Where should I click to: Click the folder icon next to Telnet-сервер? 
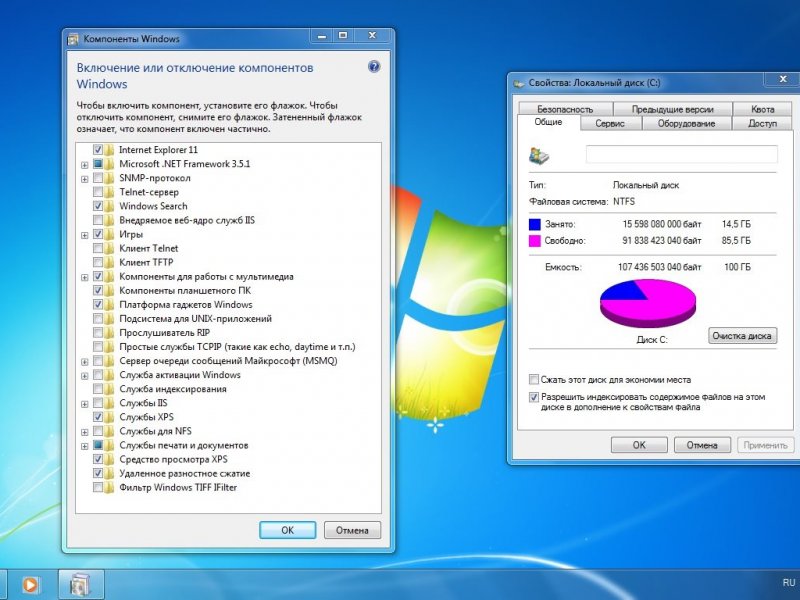109,192
